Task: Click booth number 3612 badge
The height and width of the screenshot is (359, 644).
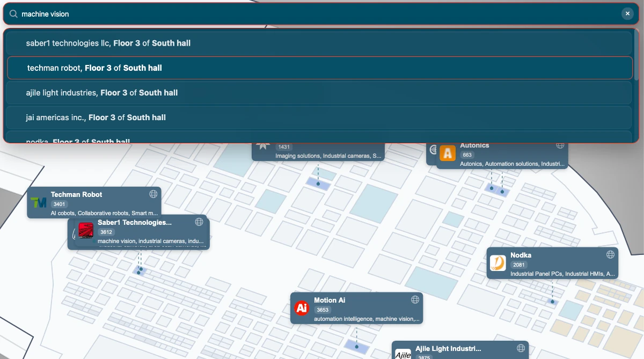Action: 106,232
